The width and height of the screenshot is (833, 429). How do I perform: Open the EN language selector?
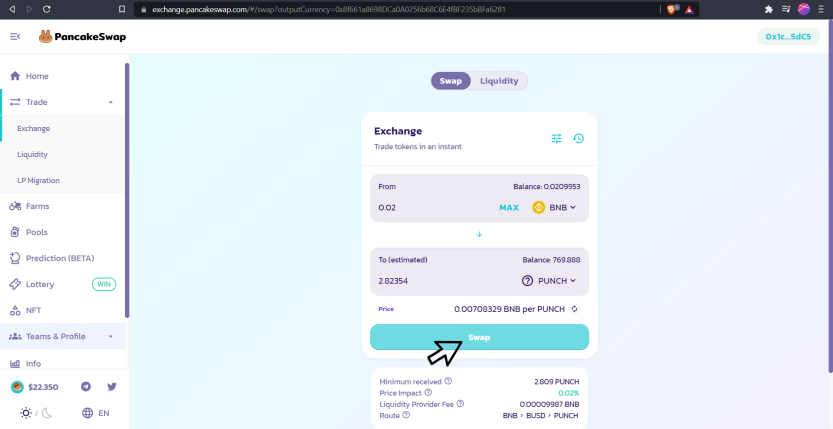pyautogui.click(x=96, y=413)
